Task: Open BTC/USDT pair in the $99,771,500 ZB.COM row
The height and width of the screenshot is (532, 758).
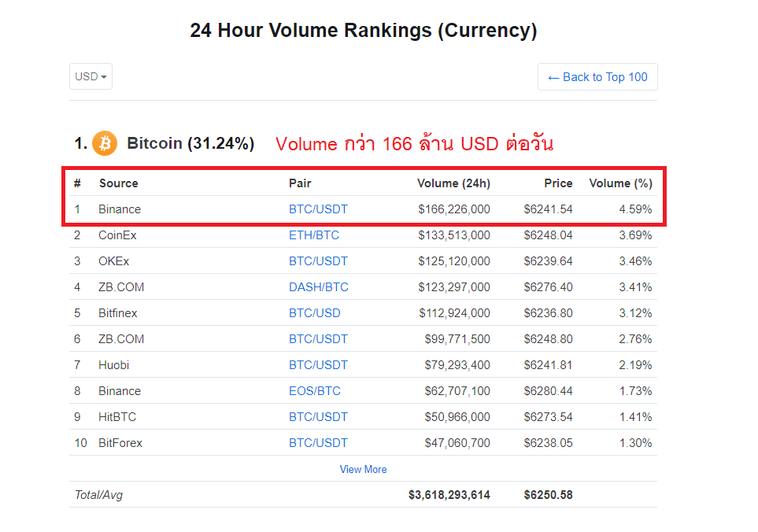Action: pos(318,339)
